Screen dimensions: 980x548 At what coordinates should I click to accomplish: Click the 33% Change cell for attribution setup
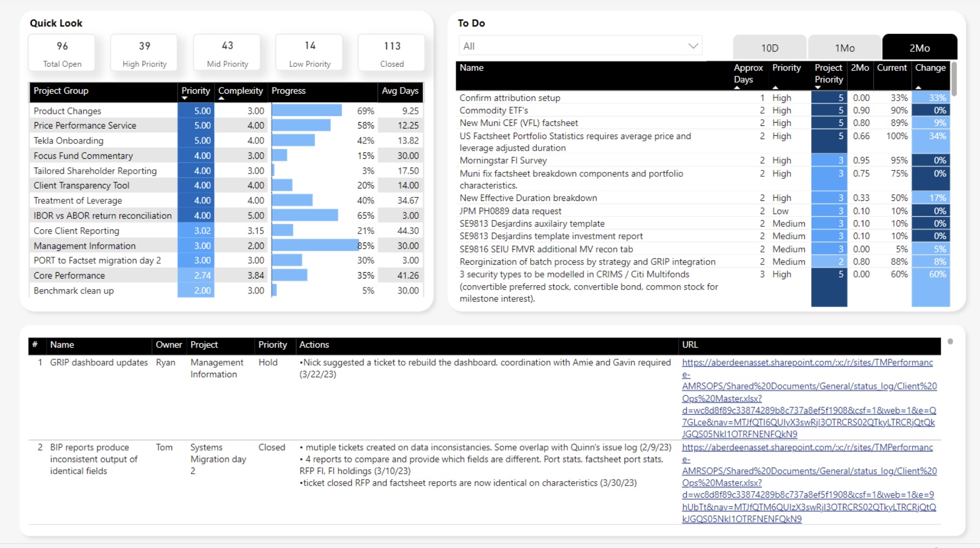pos(930,97)
